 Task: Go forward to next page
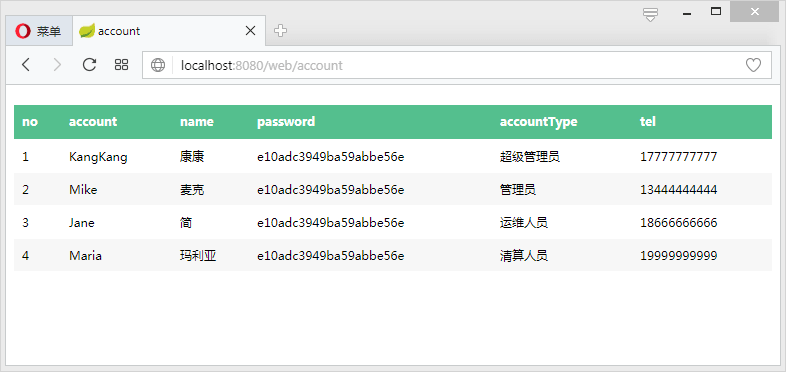[57, 65]
